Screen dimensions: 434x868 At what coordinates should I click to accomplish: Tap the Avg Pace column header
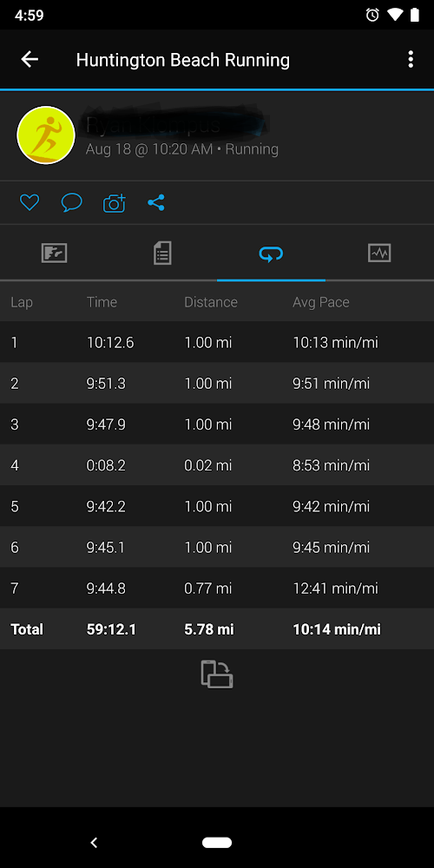pos(321,302)
